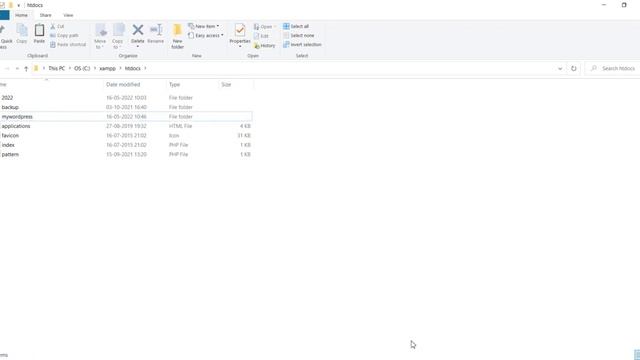Open the New item dropdown
640x360 pixels.
coord(204,26)
